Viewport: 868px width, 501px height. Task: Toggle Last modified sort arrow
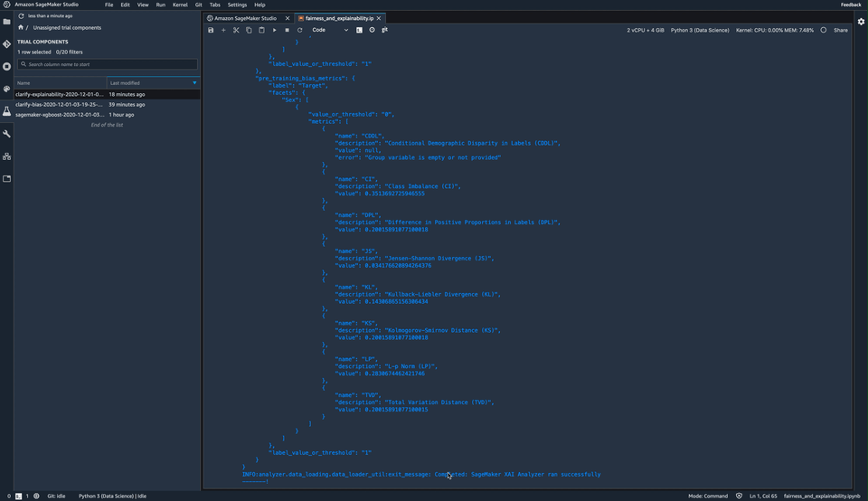[x=194, y=83]
